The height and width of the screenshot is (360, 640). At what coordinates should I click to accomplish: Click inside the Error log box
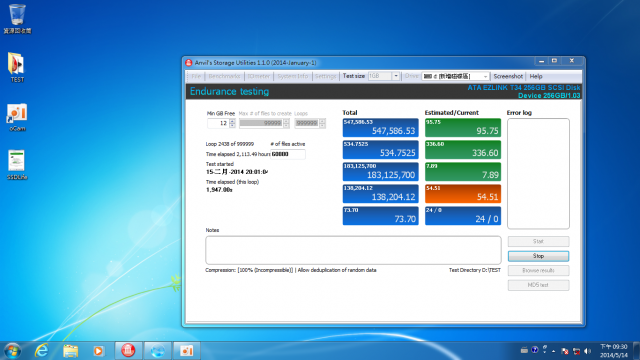coord(538,173)
